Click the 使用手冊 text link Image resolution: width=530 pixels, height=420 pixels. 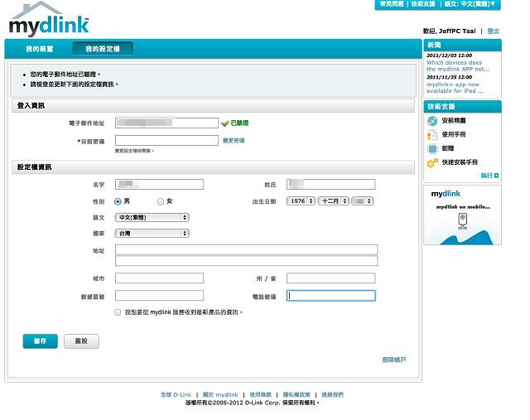[454, 134]
